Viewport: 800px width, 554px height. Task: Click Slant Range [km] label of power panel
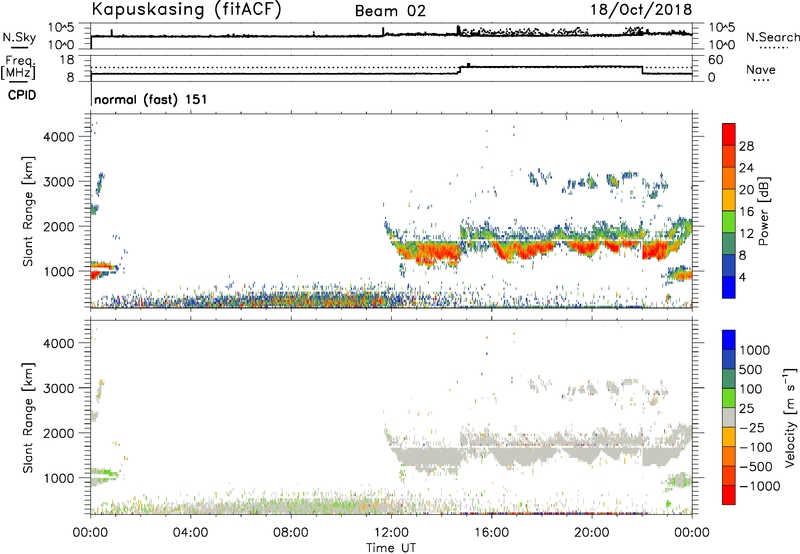[28, 211]
